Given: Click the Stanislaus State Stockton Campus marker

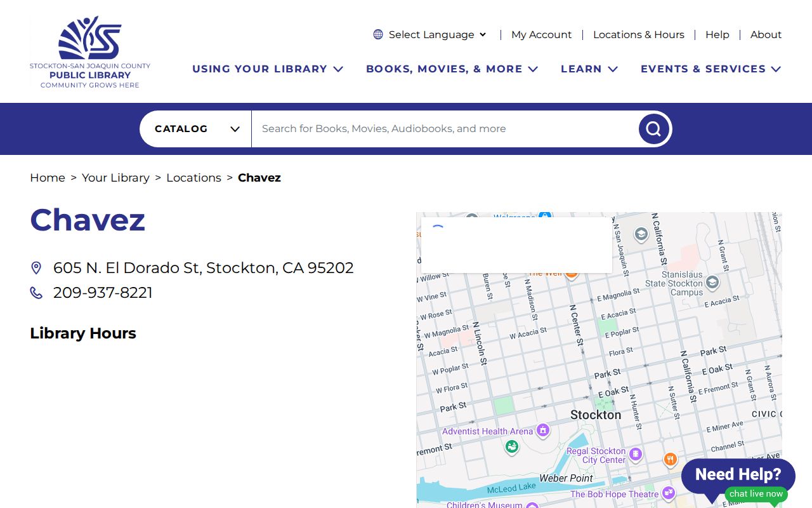Looking at the screenshot, I should tap(712, 282).
